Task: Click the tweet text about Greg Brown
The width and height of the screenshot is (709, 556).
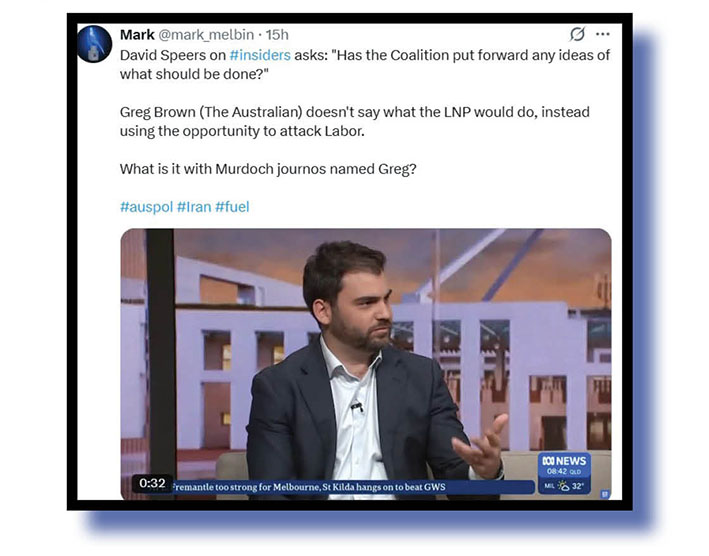Action: click(354, 122)
